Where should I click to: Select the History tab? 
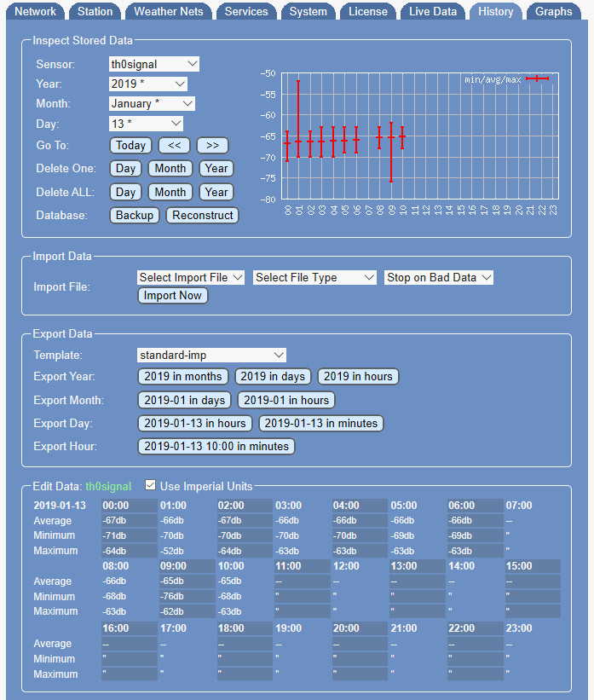tap(495, 12)
